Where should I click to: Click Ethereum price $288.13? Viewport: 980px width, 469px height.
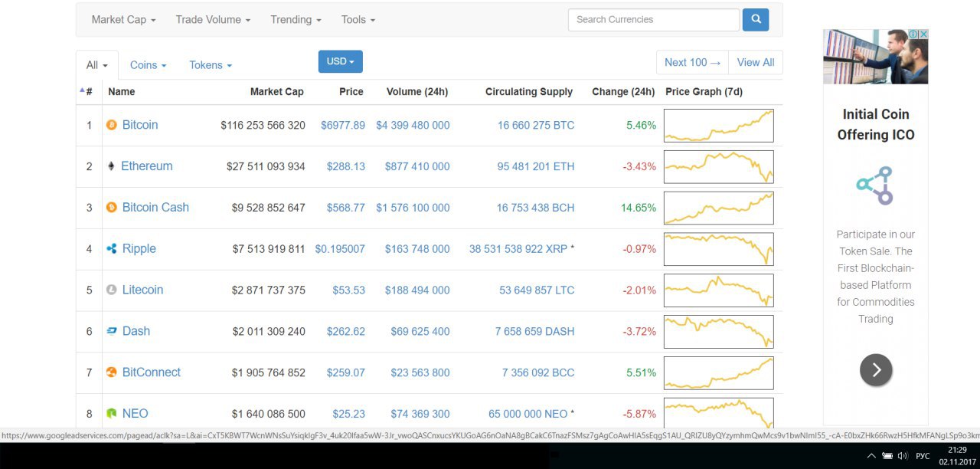tap(346, 166)
